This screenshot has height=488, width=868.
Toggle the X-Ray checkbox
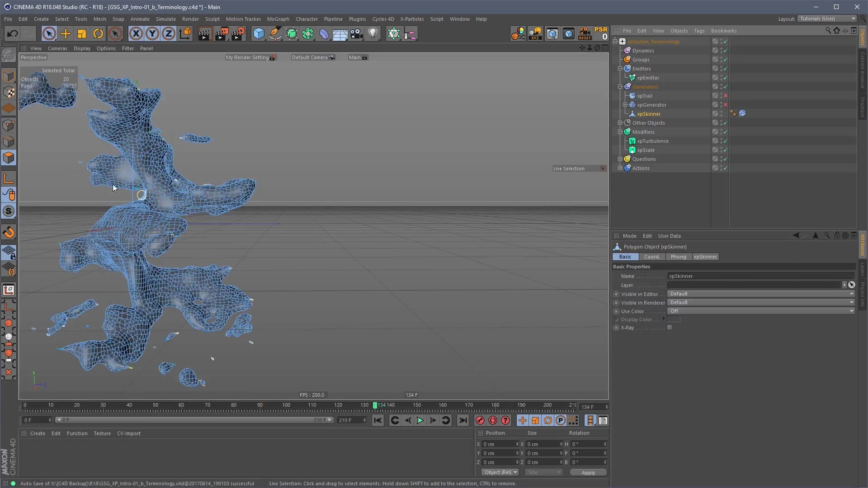coord(670,328)
